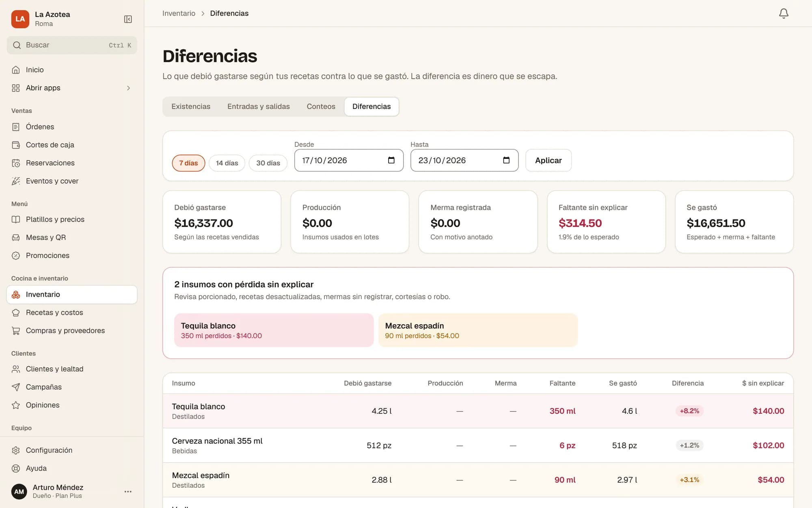
Task: Go to Inventario breadcrumb link
Action: click(x=179, y=13)
